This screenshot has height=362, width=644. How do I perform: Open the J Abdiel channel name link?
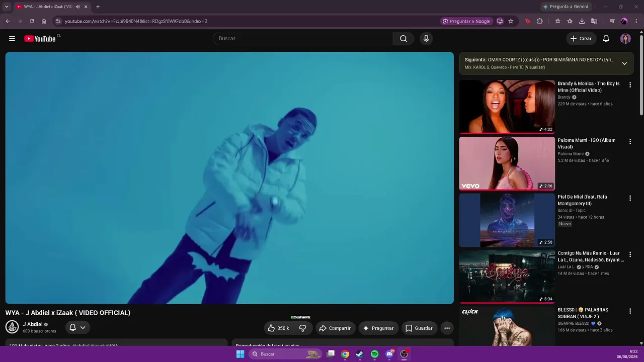(x=33, y=324)
